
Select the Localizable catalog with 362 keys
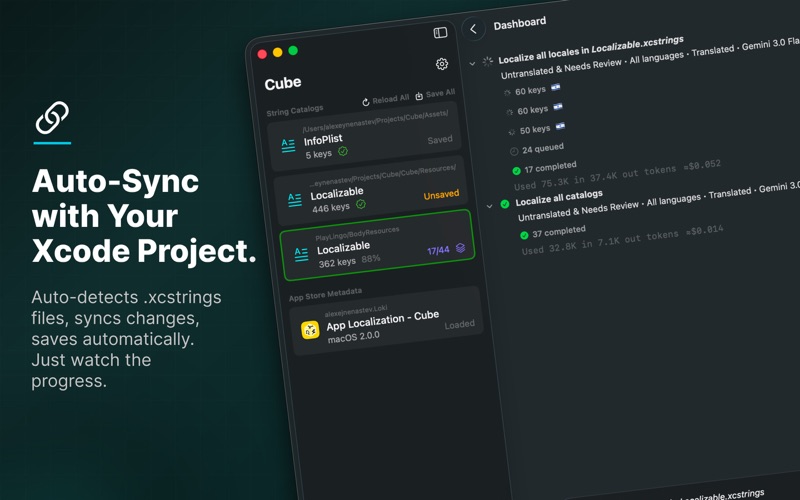(378, 245)
